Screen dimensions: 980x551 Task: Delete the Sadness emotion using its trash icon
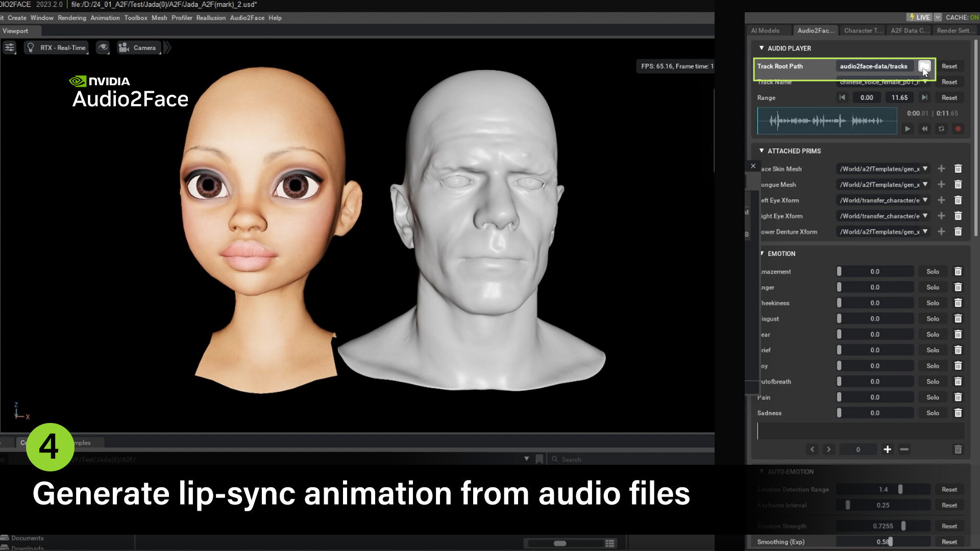click(958, 413)
